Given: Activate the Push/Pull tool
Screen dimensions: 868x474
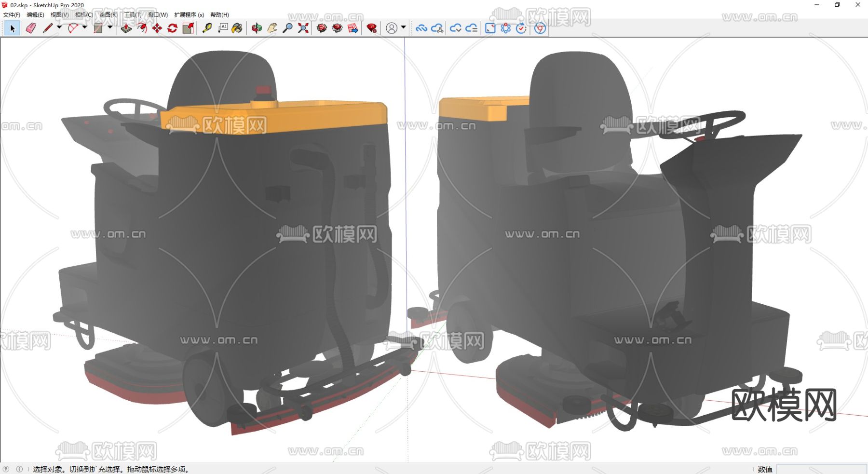Looking at the screenshot, I should 126,28.
